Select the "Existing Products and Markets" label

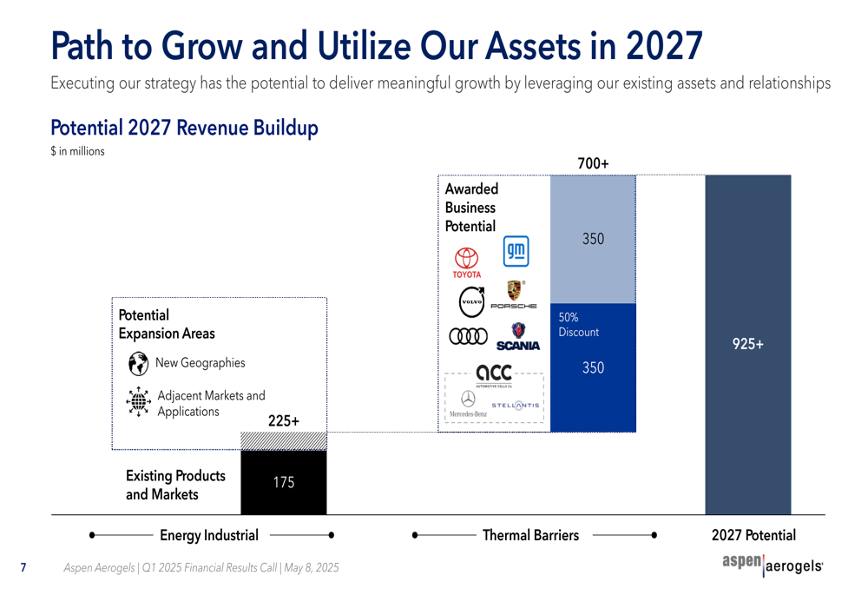(x=175, y=485)
